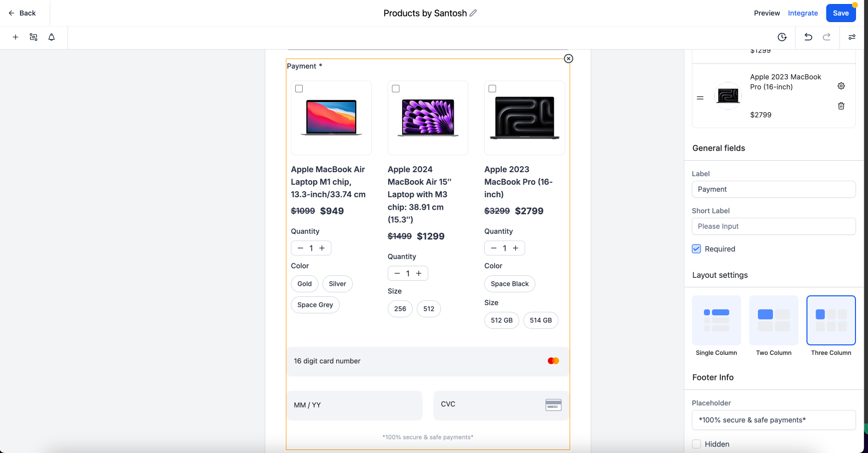Screen dimensions: 868x453
Task: Click the redo arrow icon
Action: [x=826, y=37]
